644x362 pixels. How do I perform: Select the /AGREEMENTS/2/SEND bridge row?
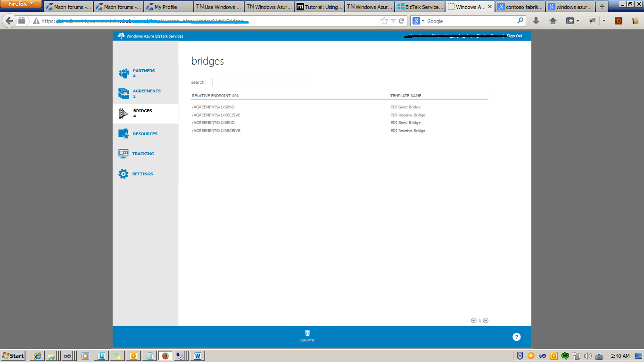click(x=339, y=123)
